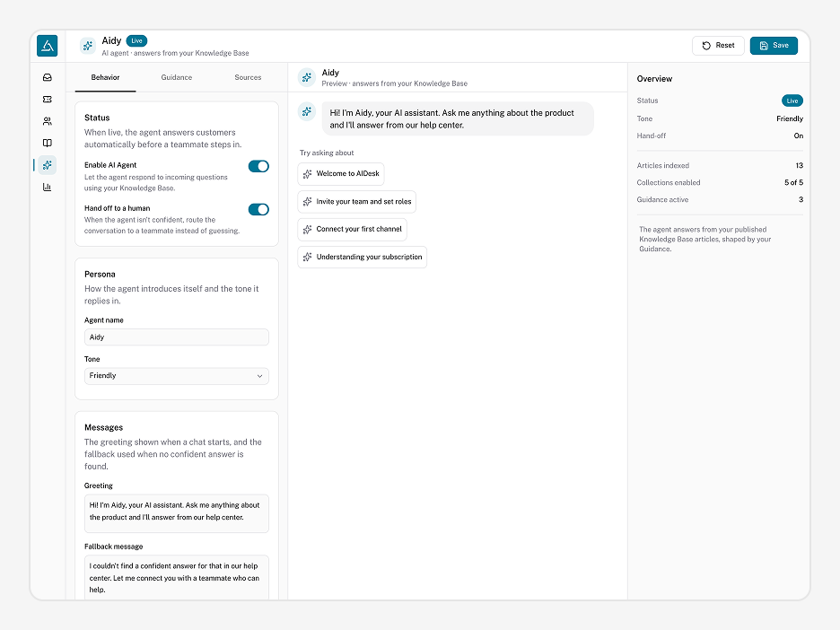The width and height of the screenshot is (840, 630).
Task: Open the Tickets sidebar icon
Action: pyautogui.click(x=48, y=99)
